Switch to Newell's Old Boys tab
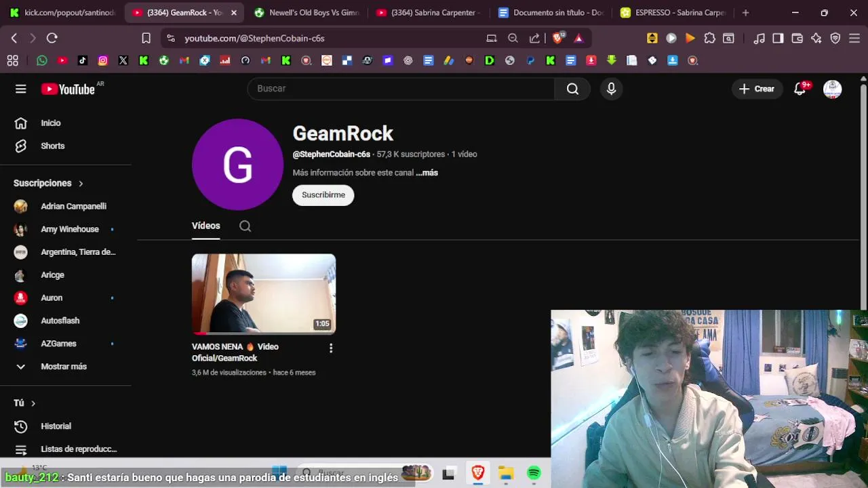868x488 pixels. coord(307,12)
